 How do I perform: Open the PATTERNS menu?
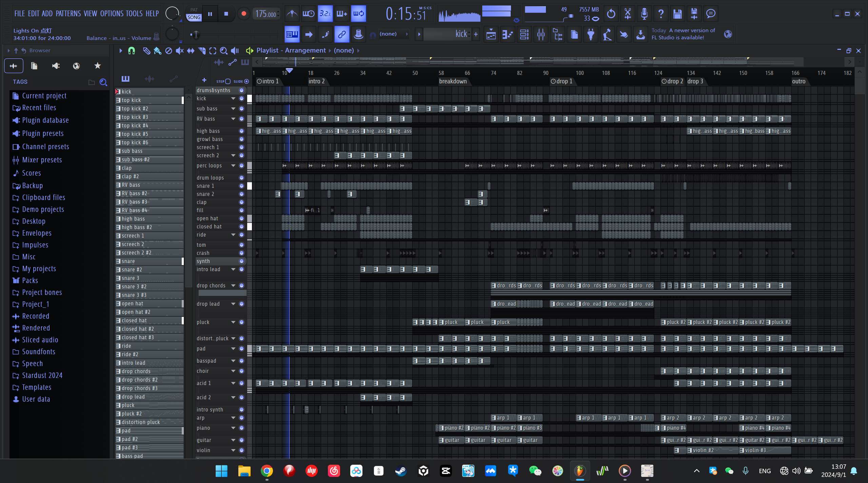click(68, 14)
